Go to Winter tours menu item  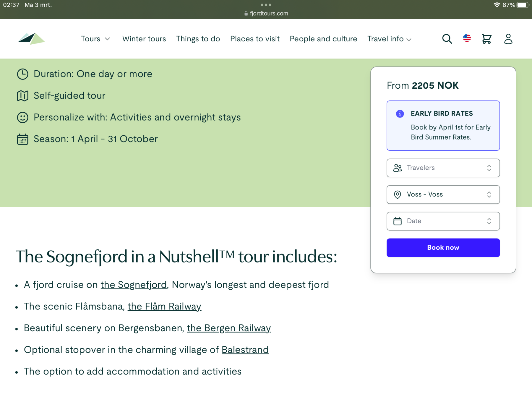(x=144, y=39)
